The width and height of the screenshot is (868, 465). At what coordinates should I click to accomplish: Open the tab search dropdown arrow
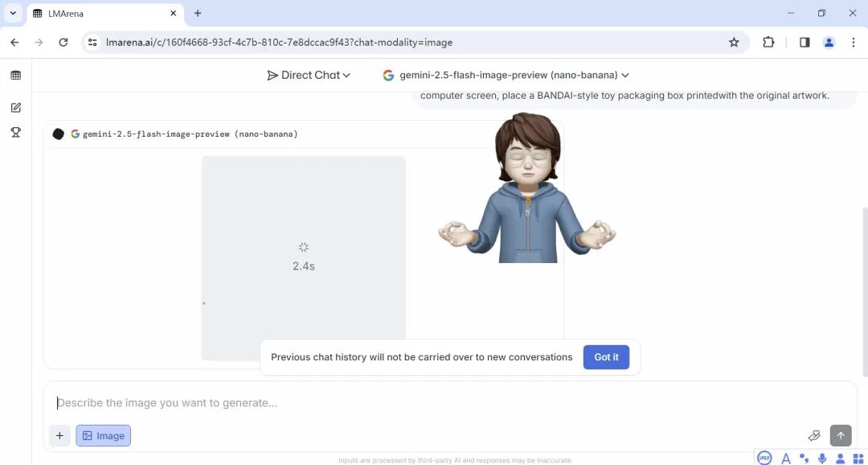pyautogui.click(x=14, y=13)
